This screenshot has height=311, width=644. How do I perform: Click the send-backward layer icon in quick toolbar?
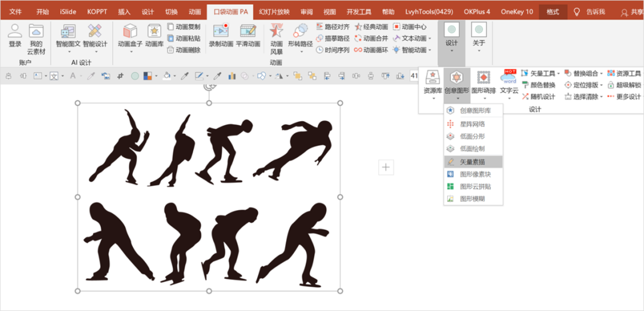[x=312, y=76]
